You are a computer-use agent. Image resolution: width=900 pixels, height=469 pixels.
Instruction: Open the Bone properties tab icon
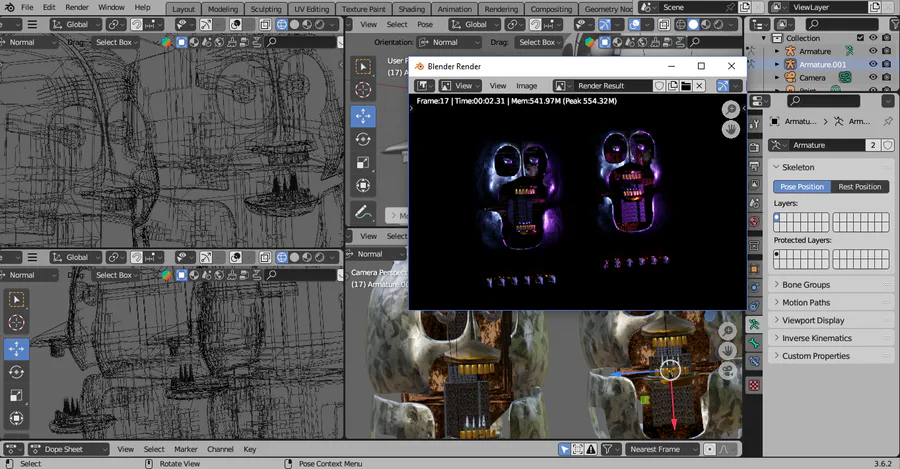click(x=754, y=343)
